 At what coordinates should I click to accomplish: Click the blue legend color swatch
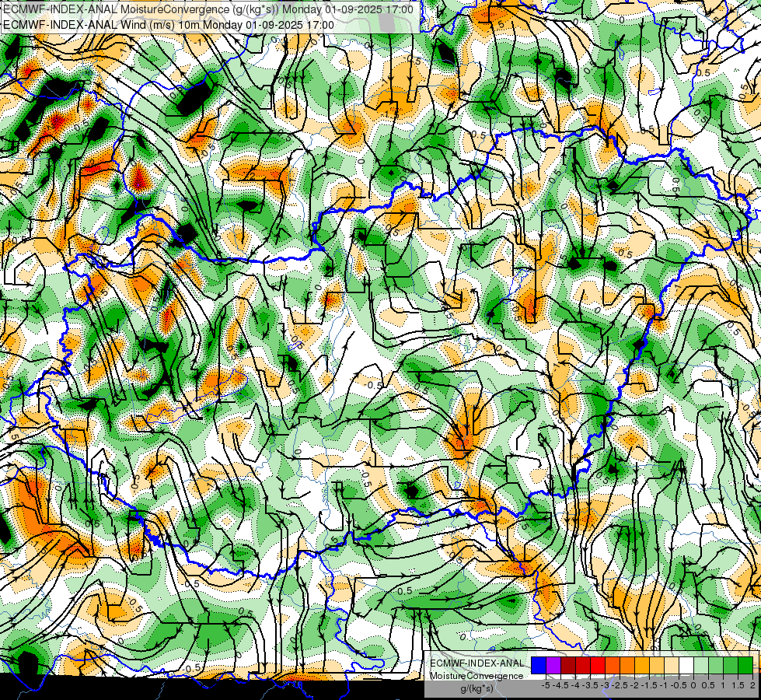[x=539, y=666]
